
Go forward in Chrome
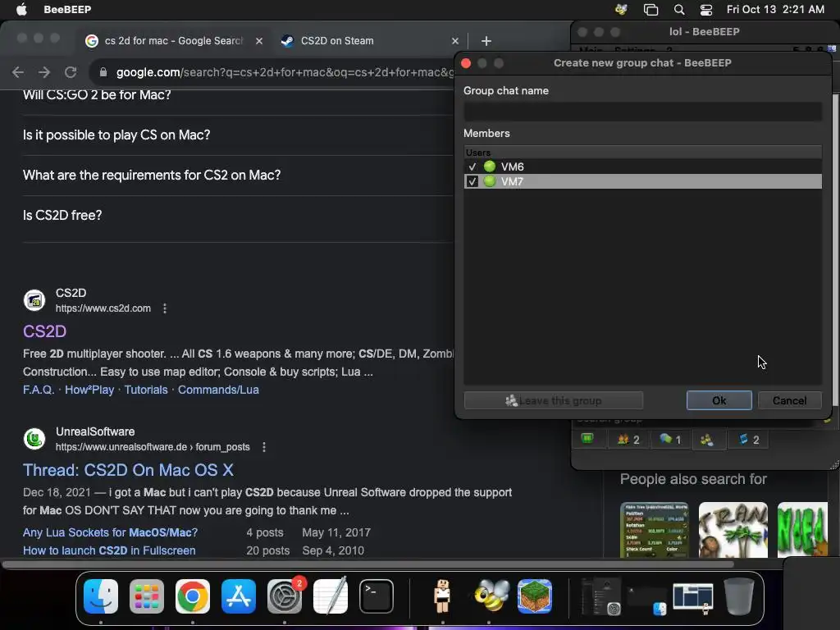tap(44, 72)
